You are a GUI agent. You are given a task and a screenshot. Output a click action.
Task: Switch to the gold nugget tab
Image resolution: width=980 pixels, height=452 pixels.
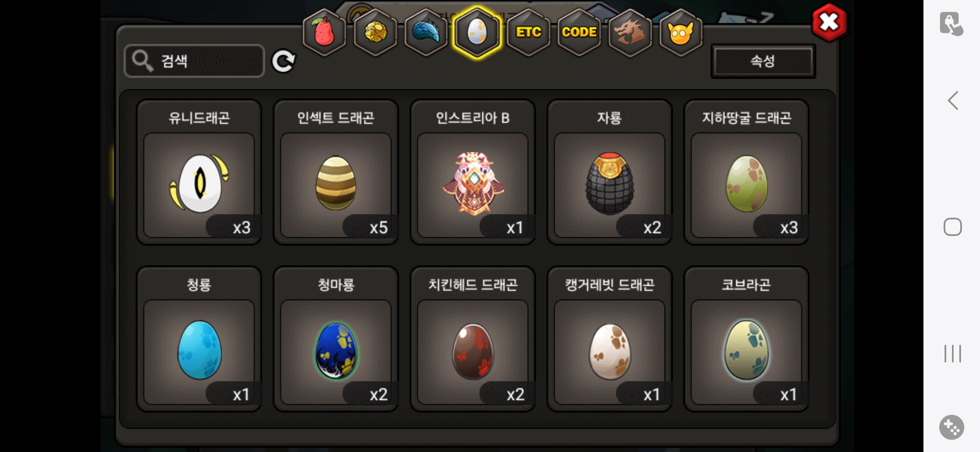click(375, 33)
